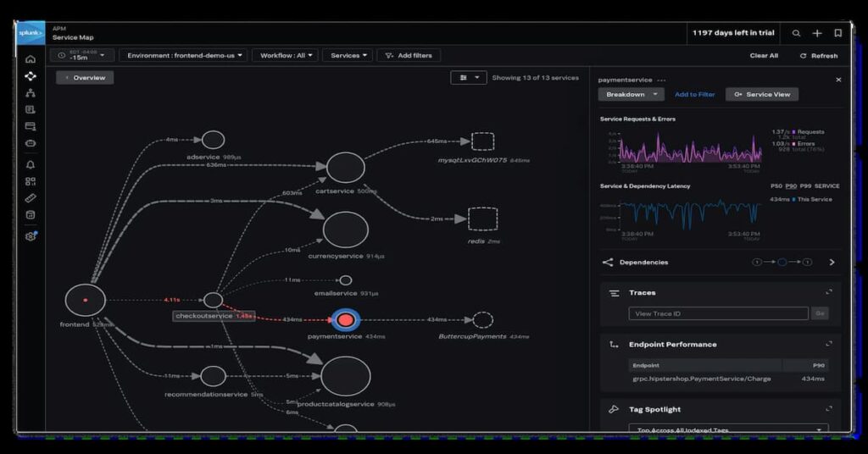
Task: Open the Alerts bell icon
Action: pyautogui.click(x=31, y=165)
